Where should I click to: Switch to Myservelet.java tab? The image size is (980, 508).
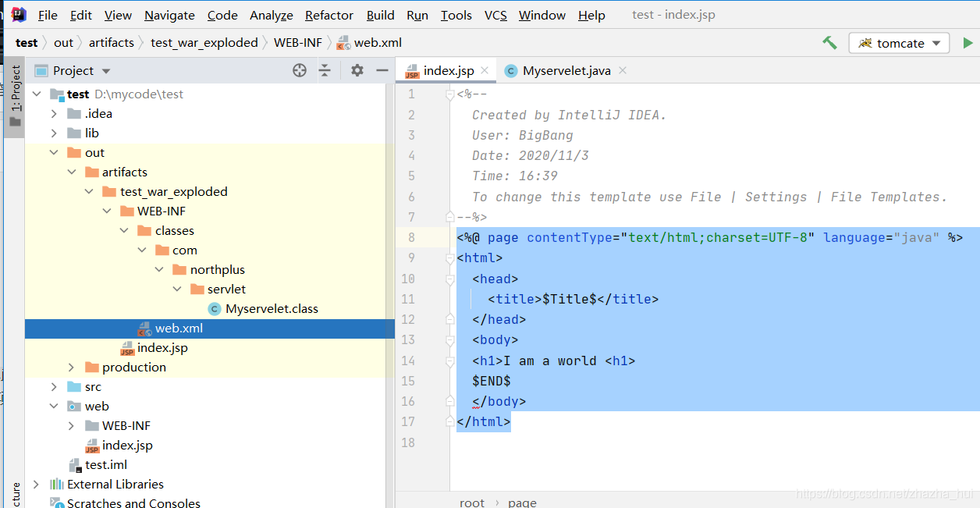pos(566,71)
